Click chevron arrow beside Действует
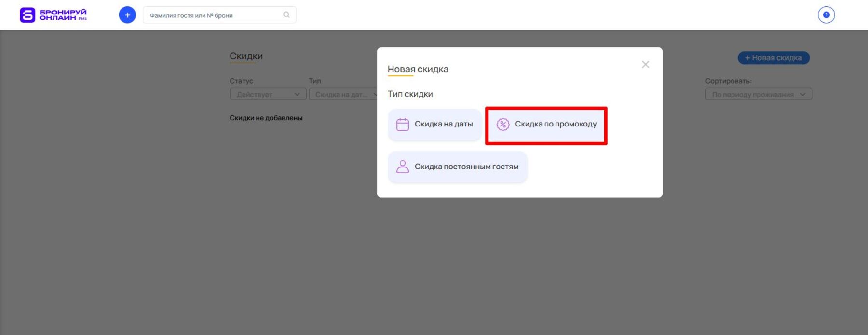 pos(297,94)
